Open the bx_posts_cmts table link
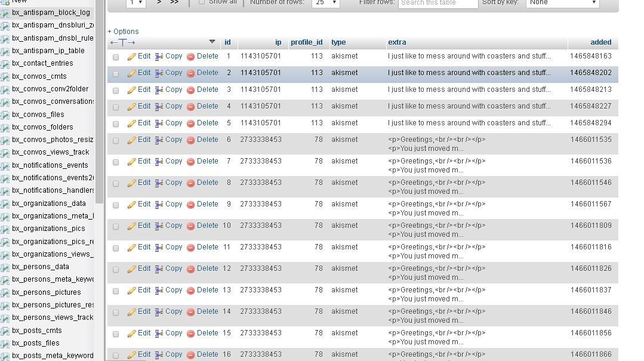 tap(36, 331)
